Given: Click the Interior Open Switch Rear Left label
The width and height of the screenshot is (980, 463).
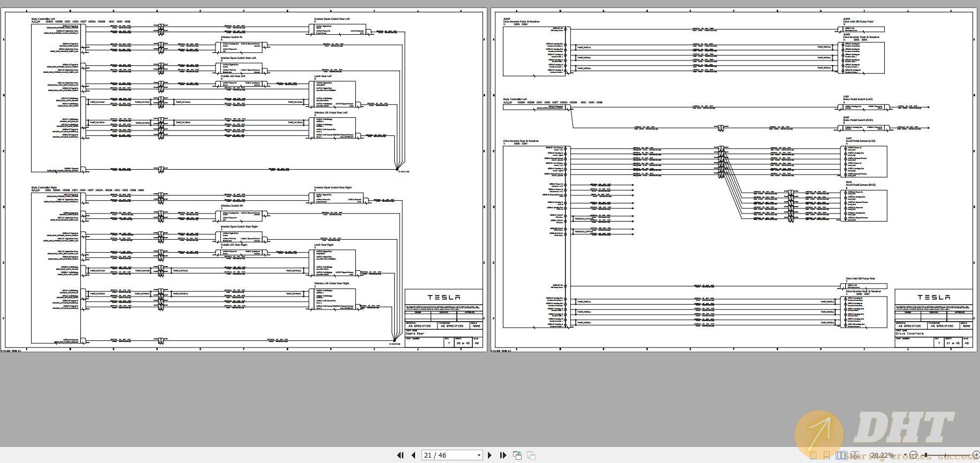Looking at the screenshot, I should click(x=239, y=58).
